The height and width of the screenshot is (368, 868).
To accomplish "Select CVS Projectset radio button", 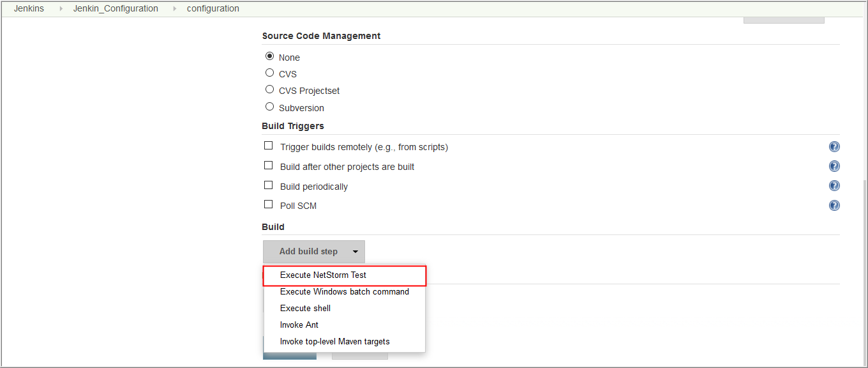I will point(269,89).
